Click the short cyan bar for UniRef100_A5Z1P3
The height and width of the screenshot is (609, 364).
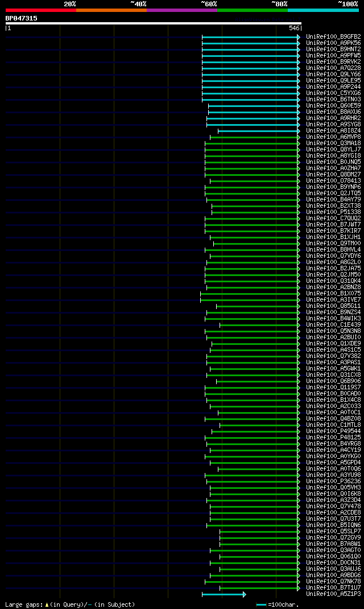pos(224,594)
